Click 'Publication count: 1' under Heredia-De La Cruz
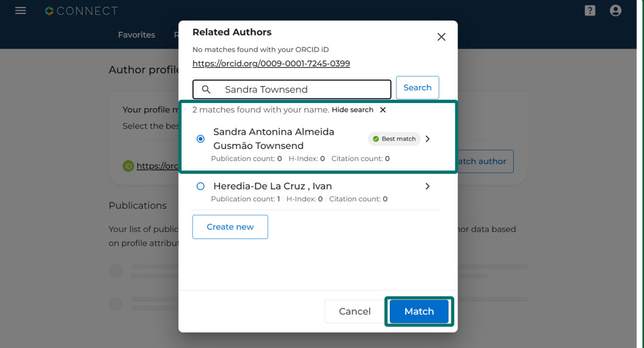 [246, 199]
